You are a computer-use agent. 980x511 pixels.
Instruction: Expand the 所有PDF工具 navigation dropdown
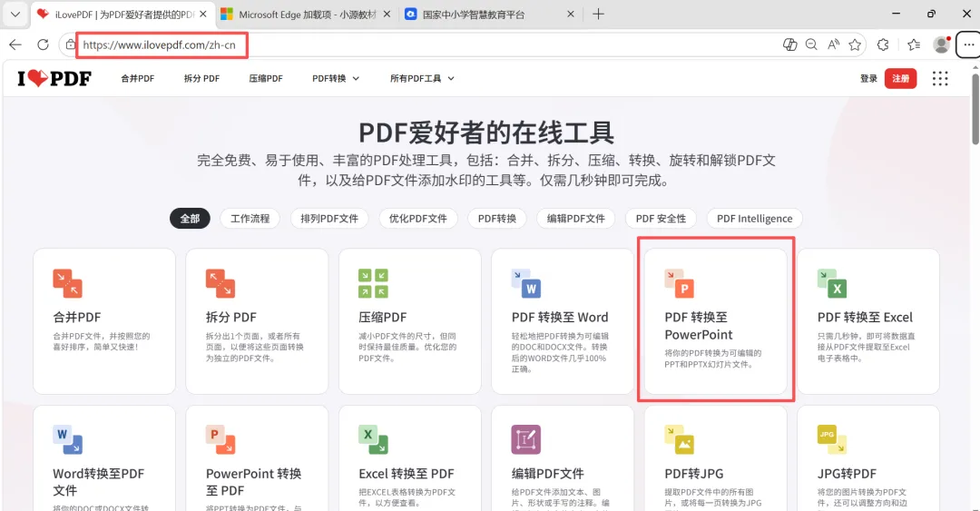click(x=422, y=78)
